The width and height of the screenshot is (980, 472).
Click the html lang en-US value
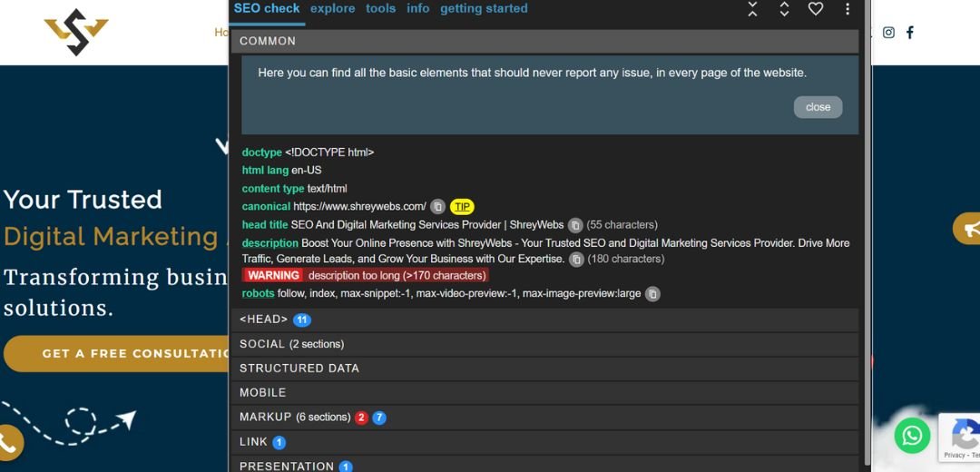click(307, 170)
